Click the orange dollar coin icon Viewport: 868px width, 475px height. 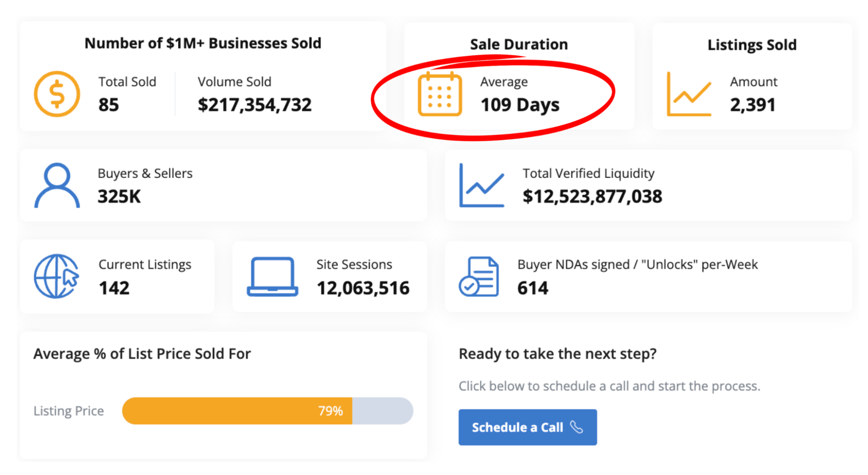[57, 94]
